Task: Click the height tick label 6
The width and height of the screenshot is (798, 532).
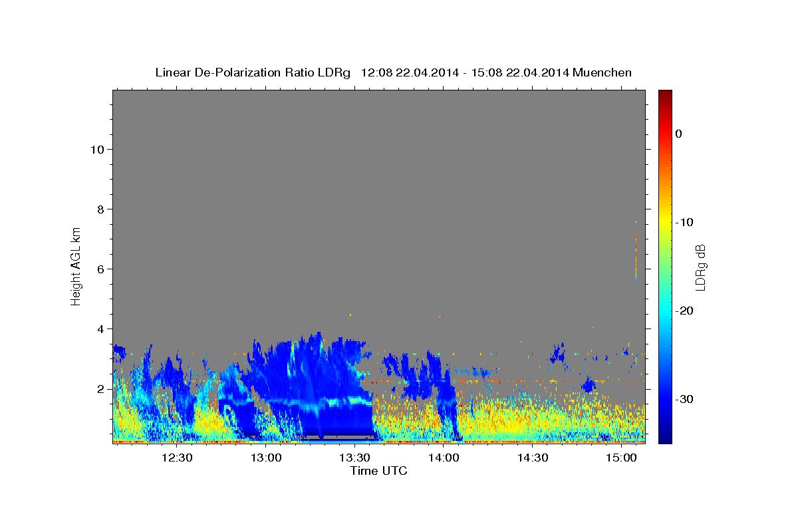Action: point(101,269)
